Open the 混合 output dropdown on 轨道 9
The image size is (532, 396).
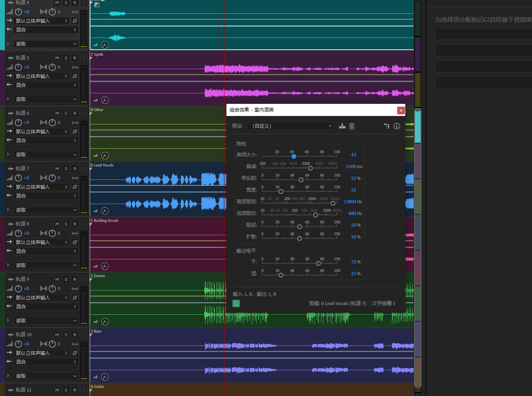click(46, 306)
